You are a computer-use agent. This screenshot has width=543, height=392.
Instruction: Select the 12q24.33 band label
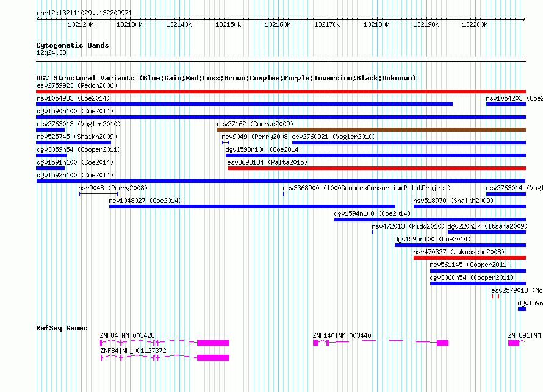(x=51, y=52)
